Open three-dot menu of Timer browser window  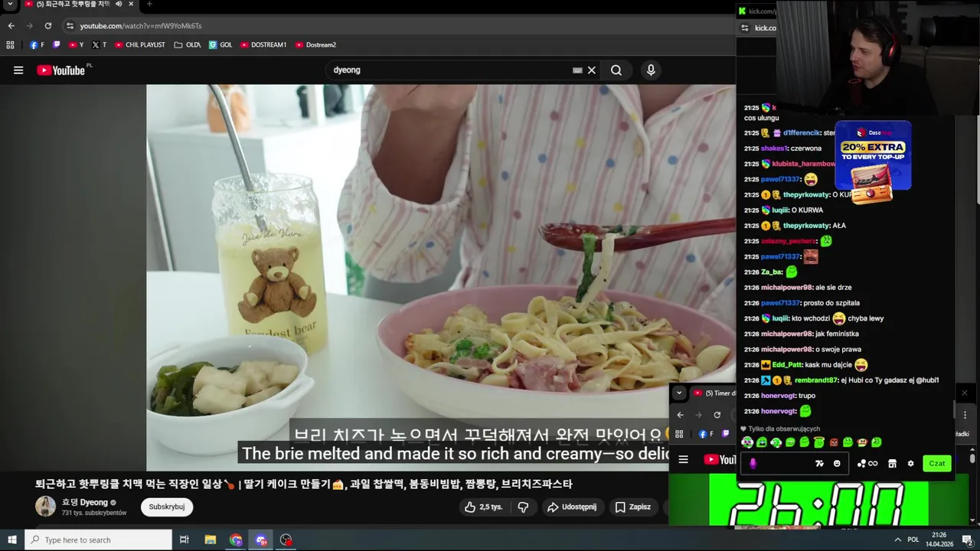point(965,415)
